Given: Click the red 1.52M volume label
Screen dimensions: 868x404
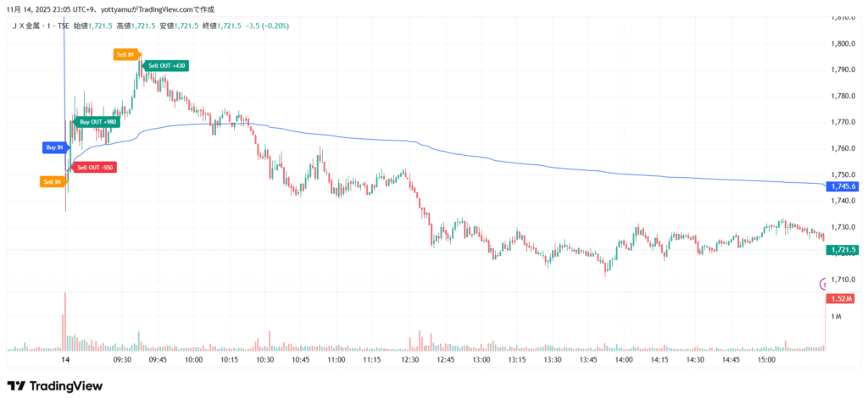Looking at the screenshot, I should (839, 299).
